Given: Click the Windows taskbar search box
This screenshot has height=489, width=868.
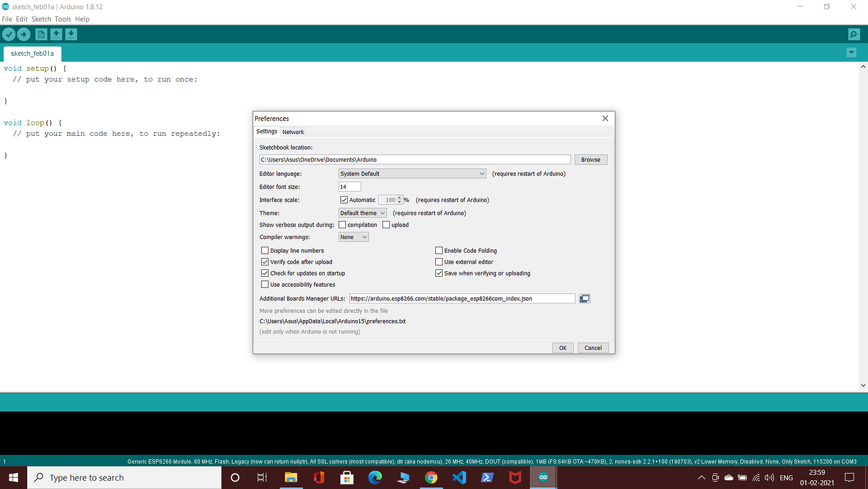Looking at the screenshot, I should 125,477.
